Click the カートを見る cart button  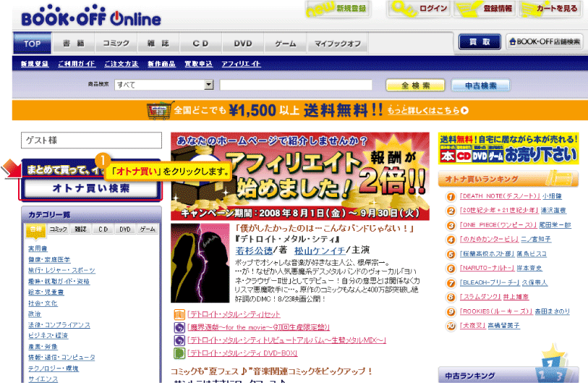point(550,9)
